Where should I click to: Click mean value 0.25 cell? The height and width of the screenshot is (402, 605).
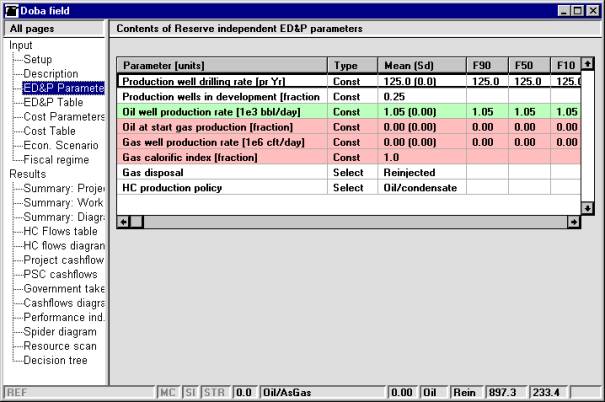tap(422, 96)
